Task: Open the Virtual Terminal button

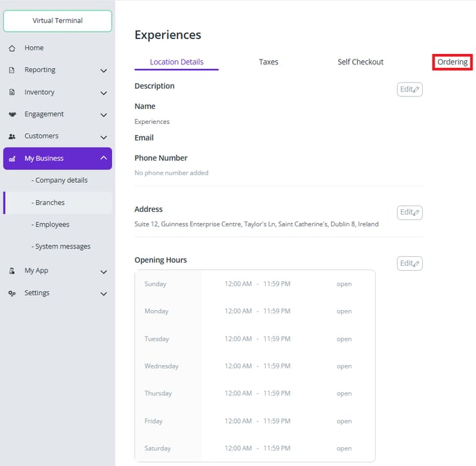Action: click(x=57, y=21)
